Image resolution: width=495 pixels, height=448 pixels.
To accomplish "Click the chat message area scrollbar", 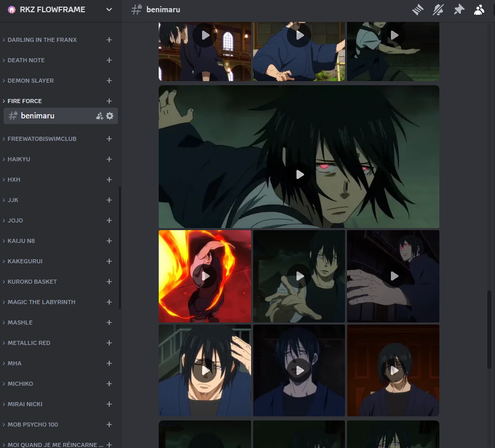I will [x=489, y=329].
